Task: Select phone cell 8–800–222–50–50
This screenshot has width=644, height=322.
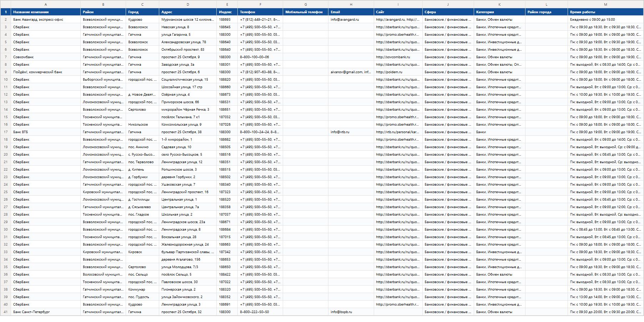Action: click(260, 312)
